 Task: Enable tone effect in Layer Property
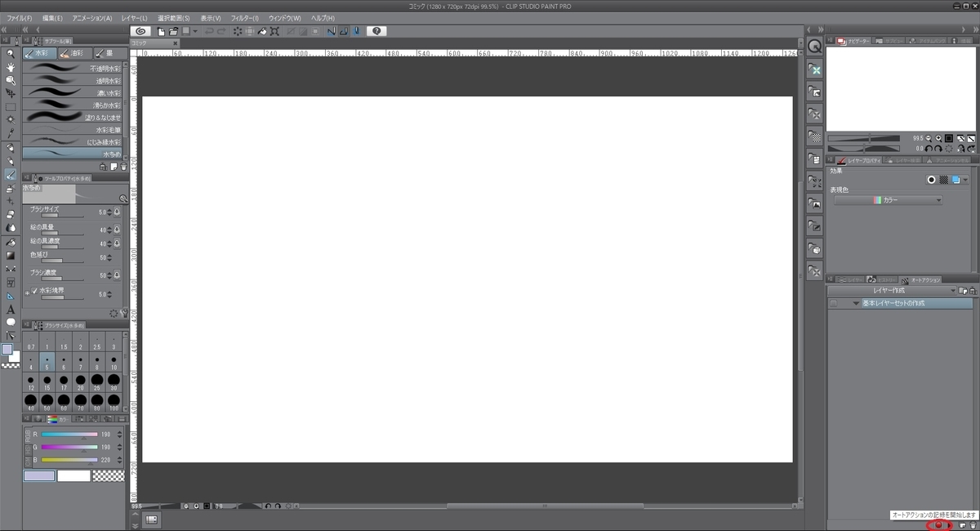[943, 180]
